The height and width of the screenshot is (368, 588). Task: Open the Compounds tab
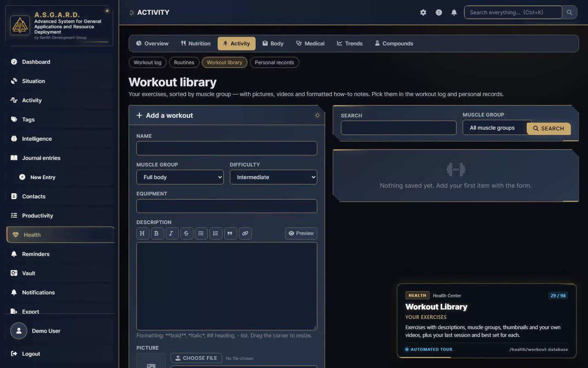(394, 43)
